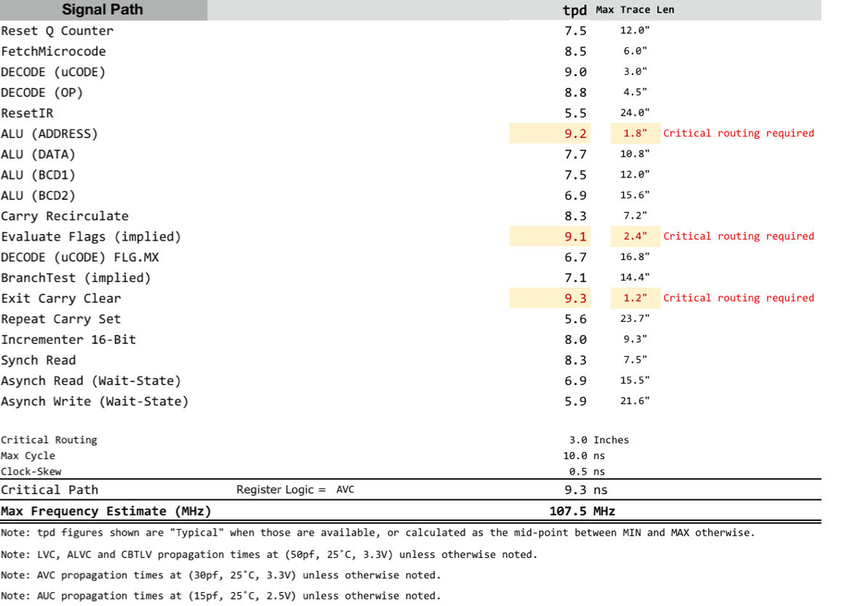Viewport: 868px width, 606px height.
Task: Select highlighted 9.1 tpd for Evaluate Flags
Action: coord(575,237)
